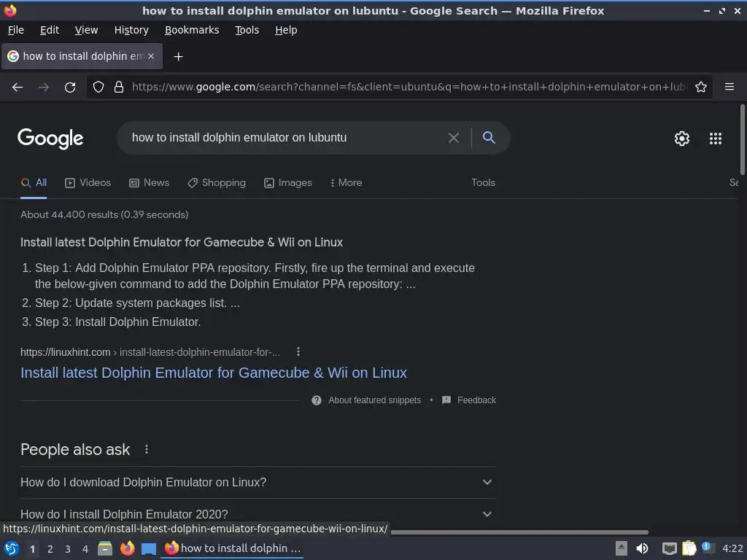The width and height of the screenshot is (747, 560).
Task: Click the Feedback flag icon
Action: (x=446, y=400)
